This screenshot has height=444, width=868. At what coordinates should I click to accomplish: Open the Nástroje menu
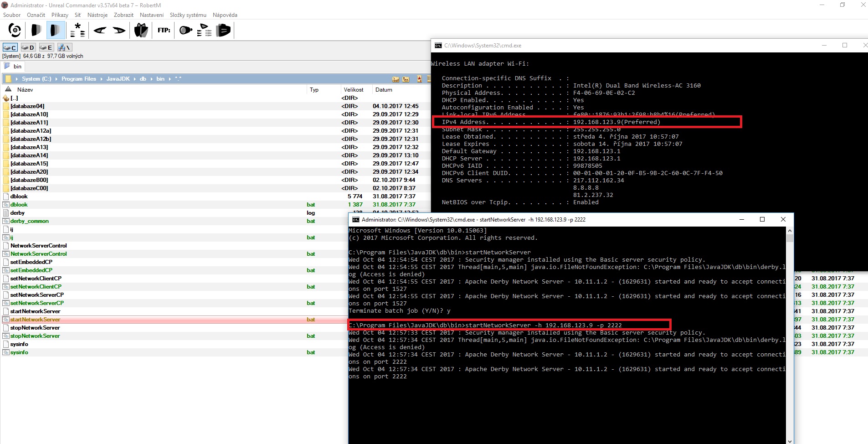pos(98,15)
